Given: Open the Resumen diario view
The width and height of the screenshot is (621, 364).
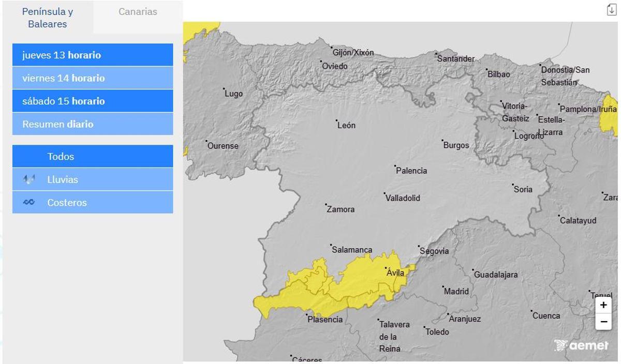Looking at the screenshot, I should coord(92,124).
